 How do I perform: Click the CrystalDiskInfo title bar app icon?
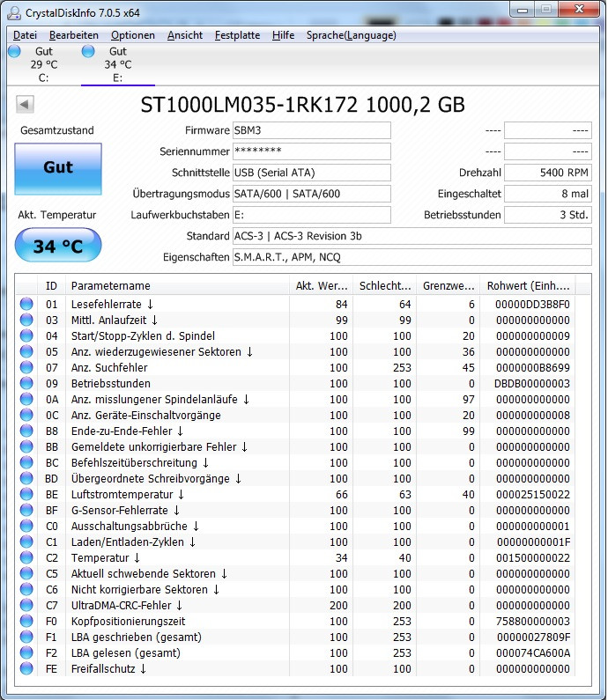coord(15,13)
